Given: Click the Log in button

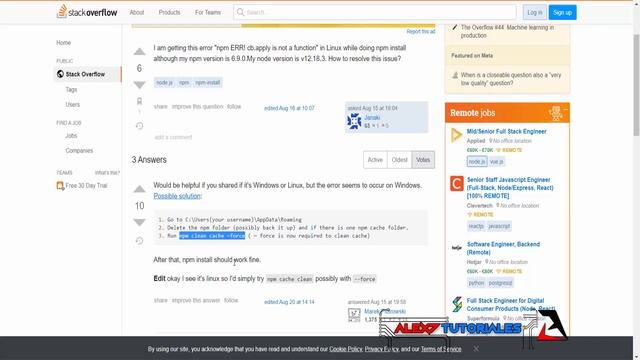Looking at the screenshot, I should (x=535, y=12).
